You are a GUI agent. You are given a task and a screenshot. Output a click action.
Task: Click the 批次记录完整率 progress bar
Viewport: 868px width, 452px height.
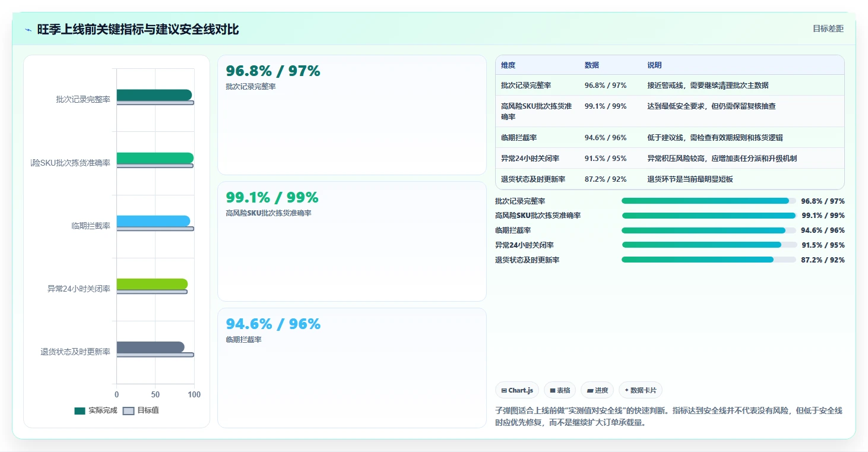[x=709, y=201]
